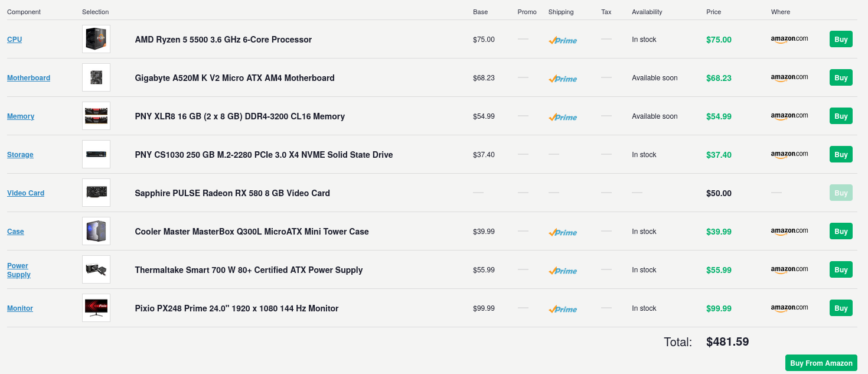The width and height of the screenshot is (868, 374).
Task: Click the Base column header
Action: click(x=481, y=12)
